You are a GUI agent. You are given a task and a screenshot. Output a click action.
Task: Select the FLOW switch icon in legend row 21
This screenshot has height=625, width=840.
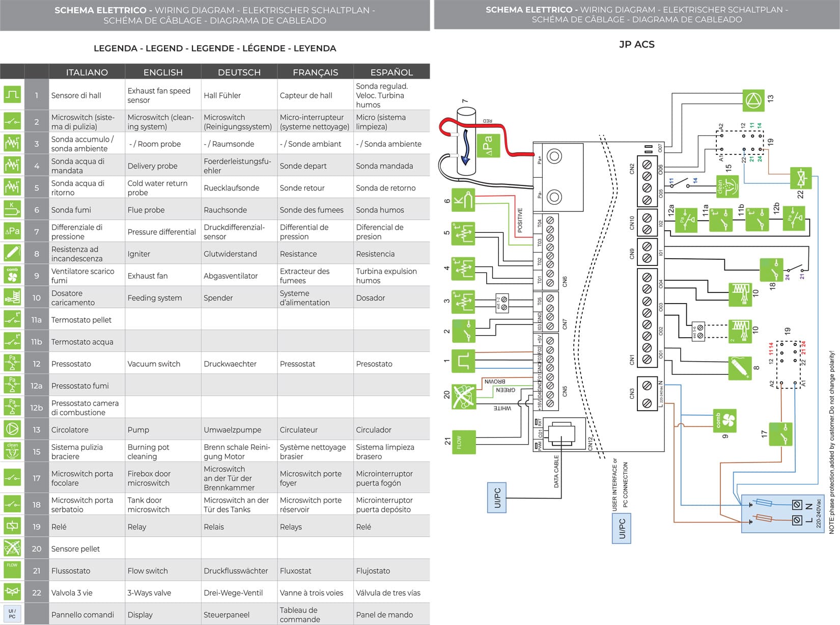pyautogui.click(x=12, y=570)
